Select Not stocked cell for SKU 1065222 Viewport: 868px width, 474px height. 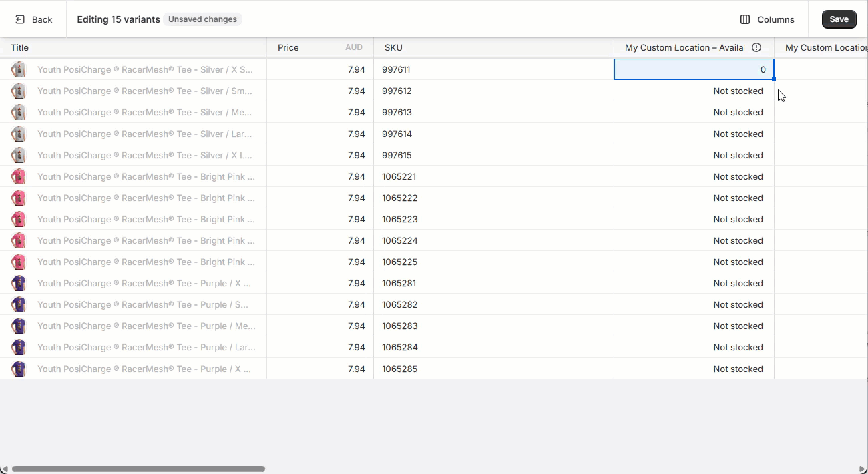click(x=694, y=198)
